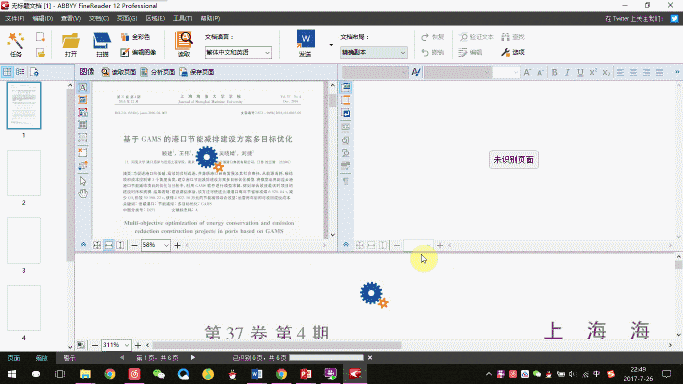Zoom in image panel with plus button

tap(177, 245)
